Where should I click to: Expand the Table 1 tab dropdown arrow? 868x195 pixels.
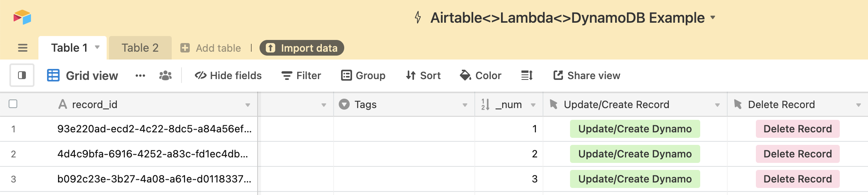point(97,47)
